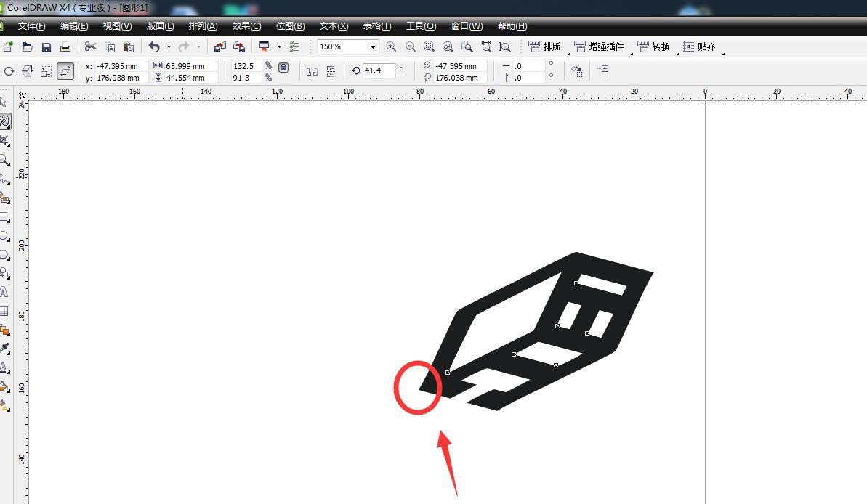This screenshot has width=867, height=504.
Task: Toggle the lock ratio padlock button
Action: tap(283, 68)
